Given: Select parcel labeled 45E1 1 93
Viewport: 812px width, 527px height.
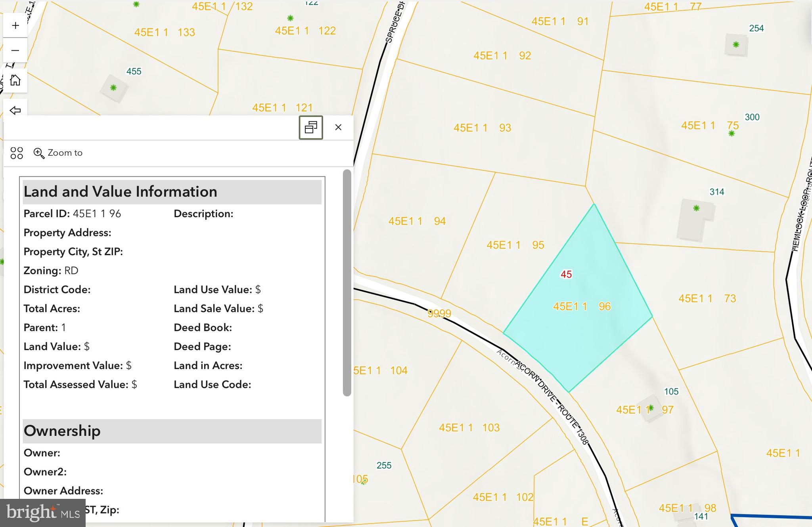Looking at the screenshot, I should [x=482, y=128].
